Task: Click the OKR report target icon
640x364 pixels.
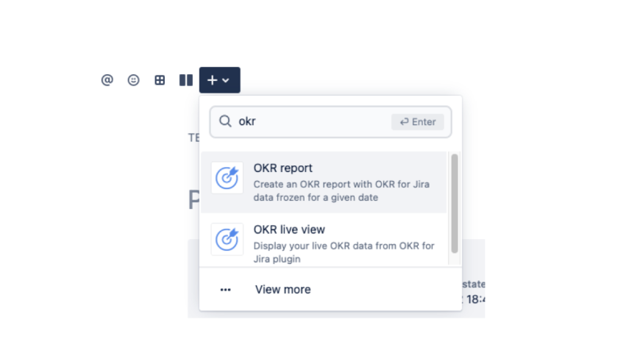Action: point(227,177)
